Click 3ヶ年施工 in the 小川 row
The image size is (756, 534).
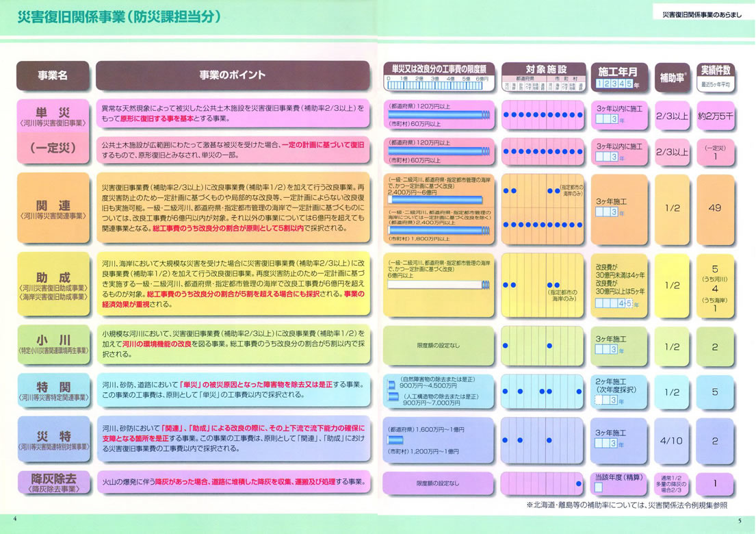click(610, 339)
